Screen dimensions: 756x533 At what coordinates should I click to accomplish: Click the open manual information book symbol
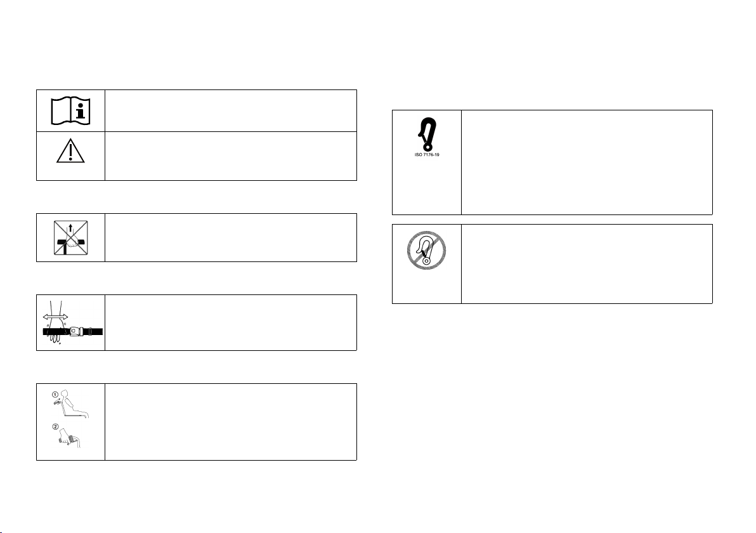click(x=70, y=110)
